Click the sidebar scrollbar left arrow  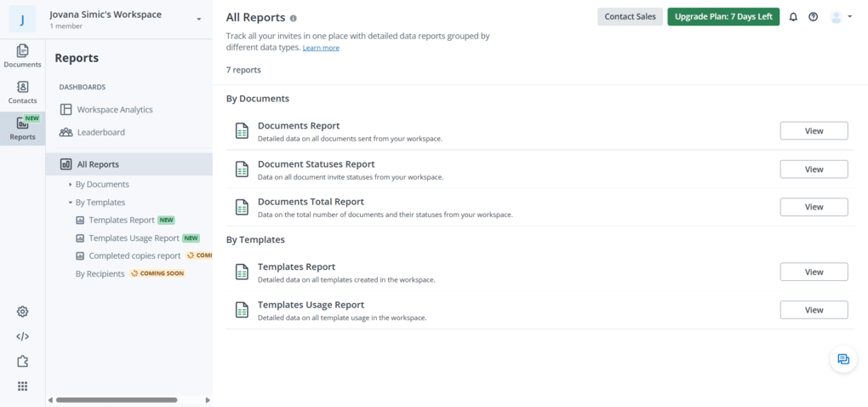pos(50,400)
